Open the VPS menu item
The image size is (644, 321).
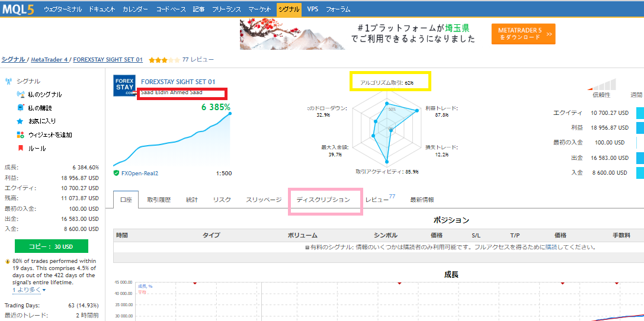pyautogui.click(x=313, y=9)
